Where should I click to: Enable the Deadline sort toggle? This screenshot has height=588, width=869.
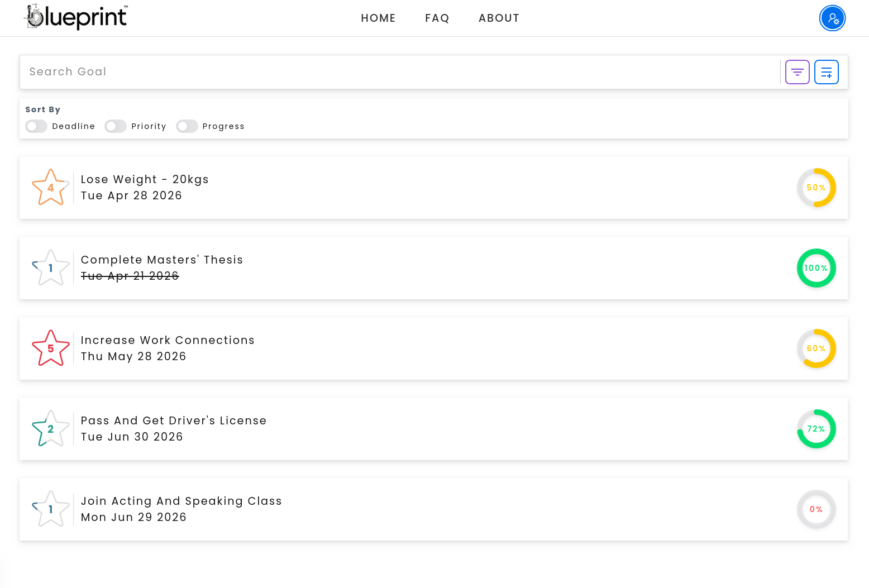(36, 126)
